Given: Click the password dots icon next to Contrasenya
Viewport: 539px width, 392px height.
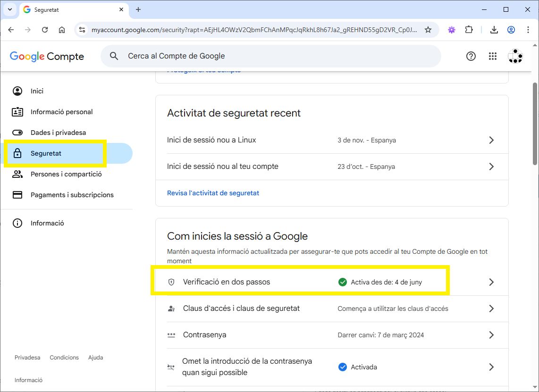Looking at the screenshot, I should [171, 334].
